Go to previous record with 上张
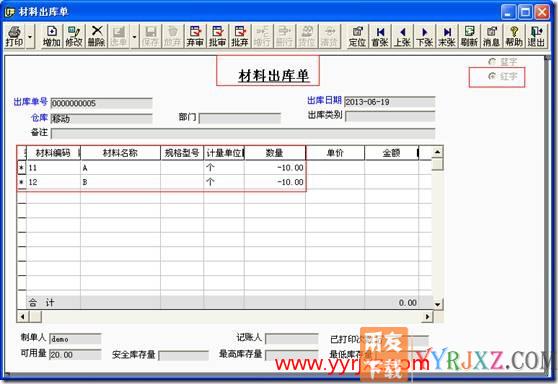 pos(402,36)
